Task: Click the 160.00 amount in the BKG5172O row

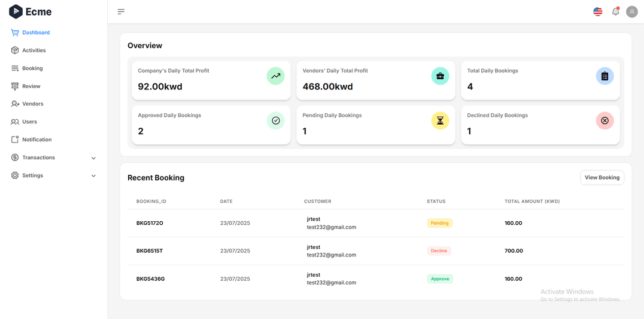Action: tap(513, 224)
